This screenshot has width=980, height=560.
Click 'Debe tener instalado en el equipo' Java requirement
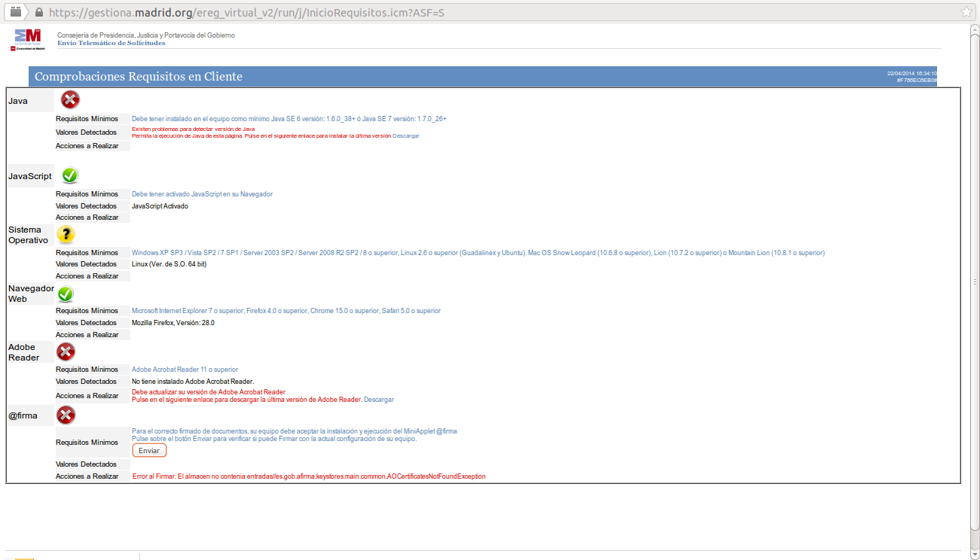point(289,119)
